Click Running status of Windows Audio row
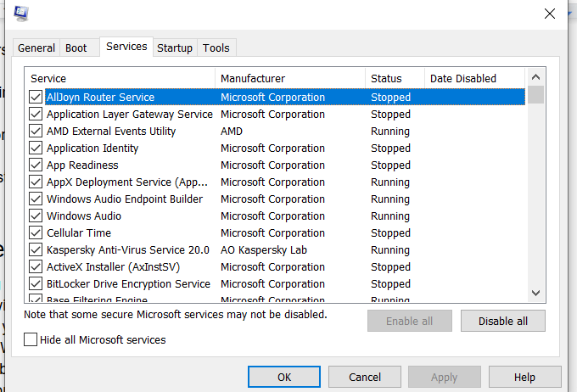 tap(390, 216)
